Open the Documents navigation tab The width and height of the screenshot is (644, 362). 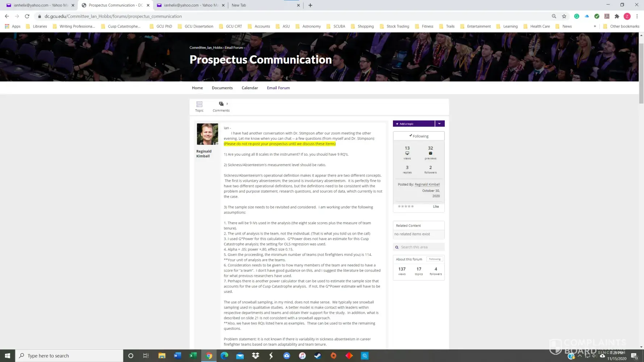click(222, 88)
